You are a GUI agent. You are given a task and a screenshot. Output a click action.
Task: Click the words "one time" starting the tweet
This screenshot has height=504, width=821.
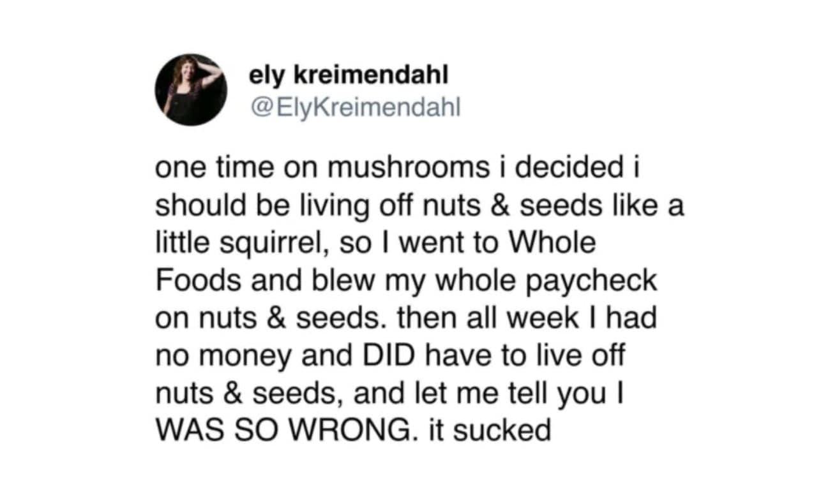[213, 168]
